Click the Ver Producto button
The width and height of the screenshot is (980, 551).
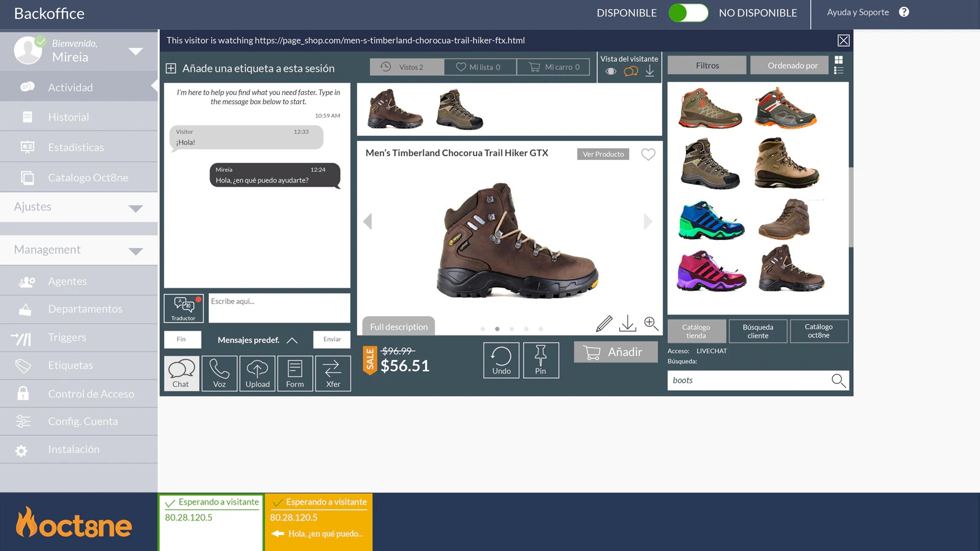pyautogui.click(x=603, y=154)
